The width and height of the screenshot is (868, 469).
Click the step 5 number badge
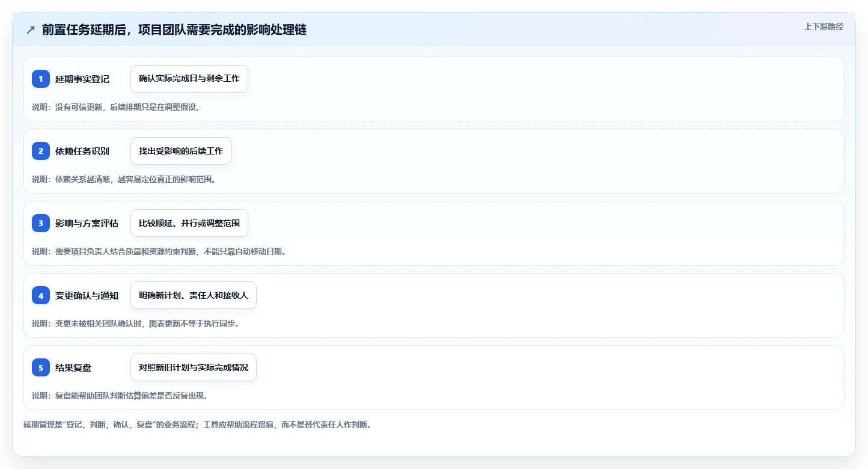pyautogui.click(x=41, y=367)
